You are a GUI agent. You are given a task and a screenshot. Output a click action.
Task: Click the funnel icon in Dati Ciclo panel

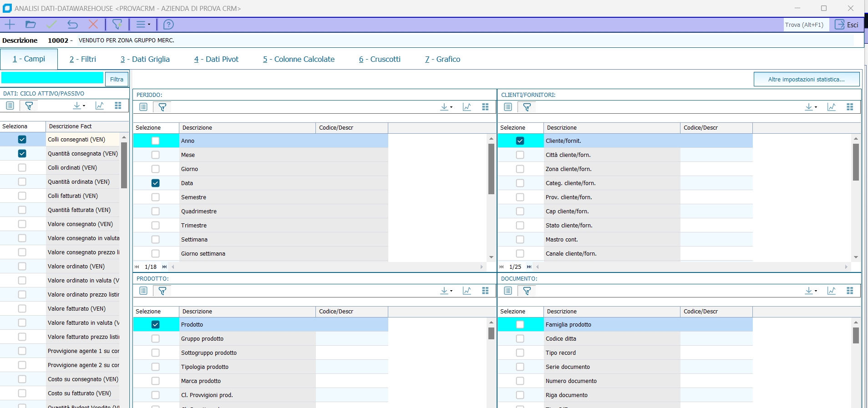(x=29, y=106)
